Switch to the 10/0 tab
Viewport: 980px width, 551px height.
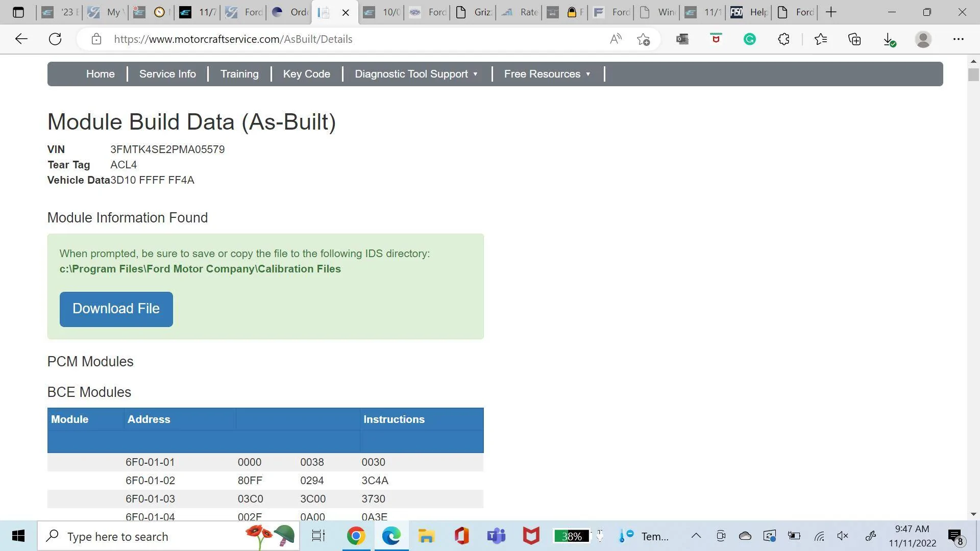pos(381,12)
